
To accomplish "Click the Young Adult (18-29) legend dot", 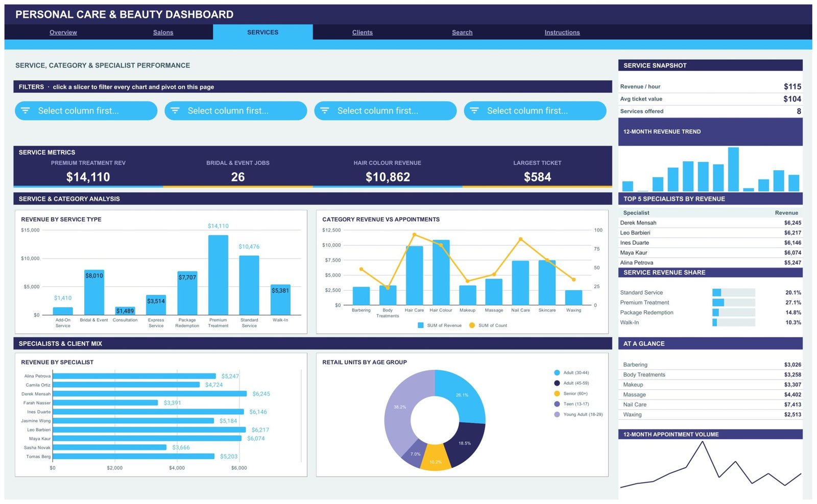I will tap(557, 415).
